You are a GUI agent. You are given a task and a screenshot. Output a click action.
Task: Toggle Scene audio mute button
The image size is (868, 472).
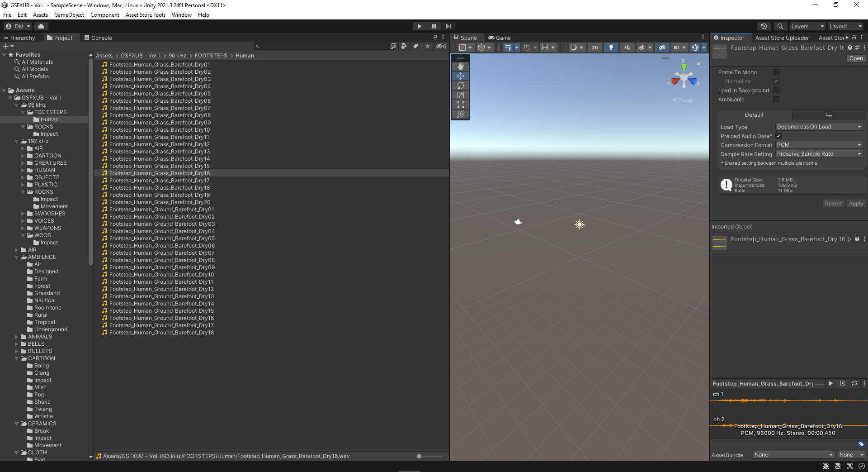click(627, 48)
